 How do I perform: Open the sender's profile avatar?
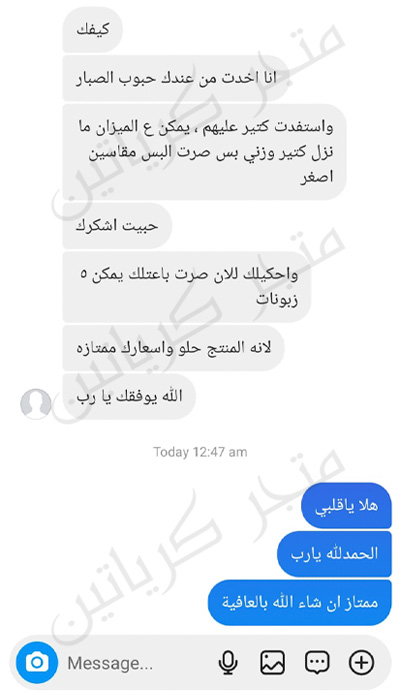pyautogui.click(x=36, y=404)
